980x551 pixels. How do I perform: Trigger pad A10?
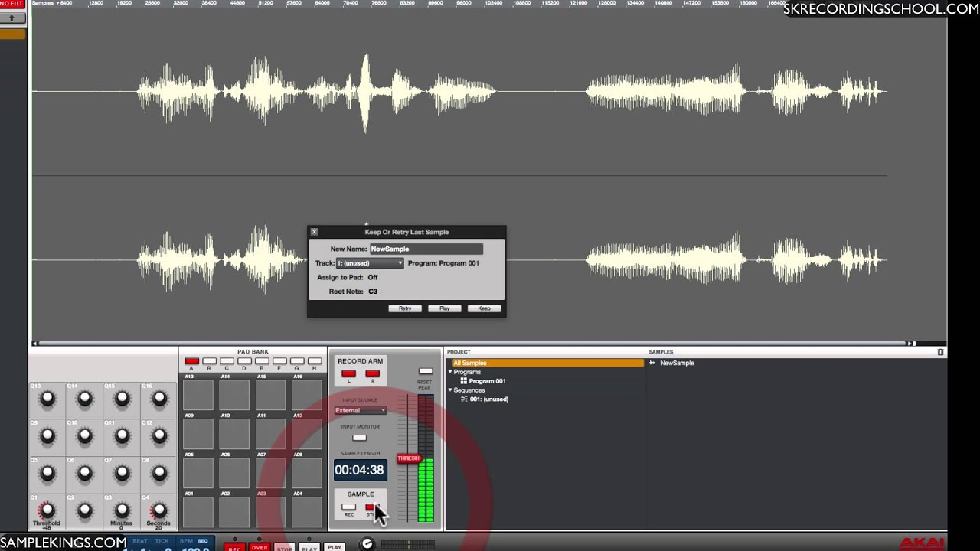pyautogui.click(x=234, y=434)
